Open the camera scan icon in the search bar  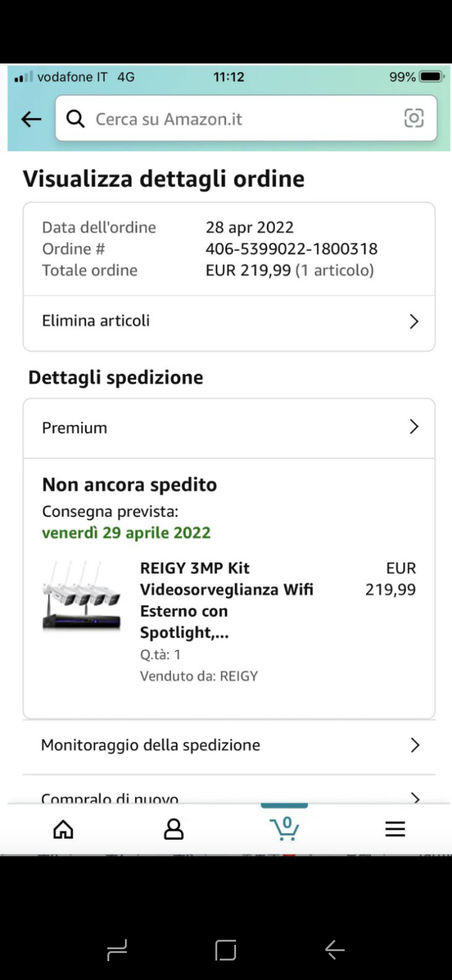click(414, 118)
